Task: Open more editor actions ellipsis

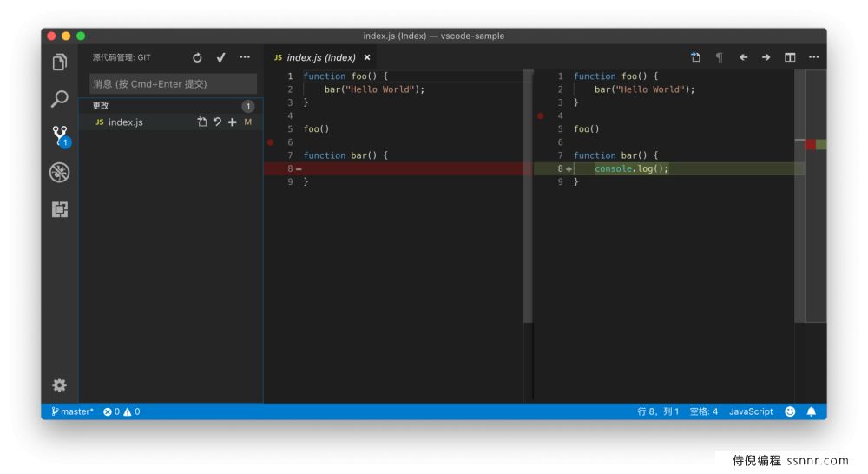Action: coord(814,57)
